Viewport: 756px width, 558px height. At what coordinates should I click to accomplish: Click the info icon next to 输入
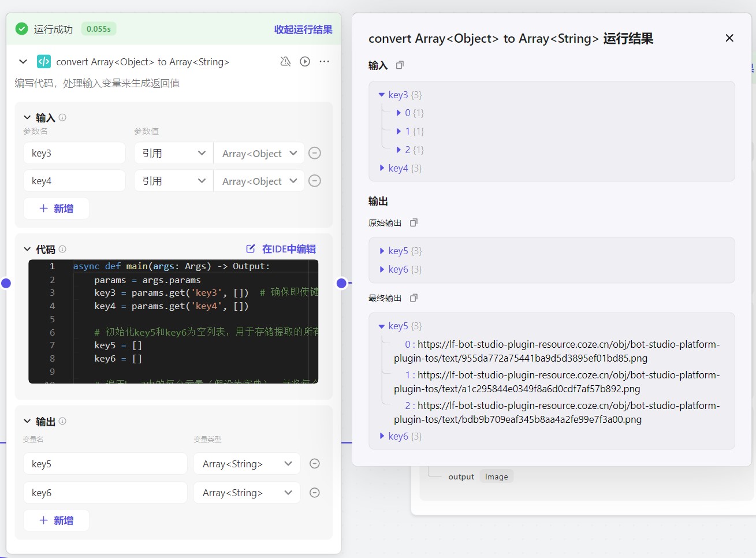click(62, 117)
